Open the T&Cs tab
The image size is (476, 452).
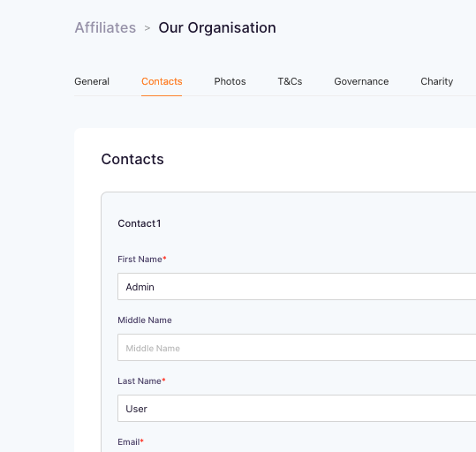[x=290, y=81]
